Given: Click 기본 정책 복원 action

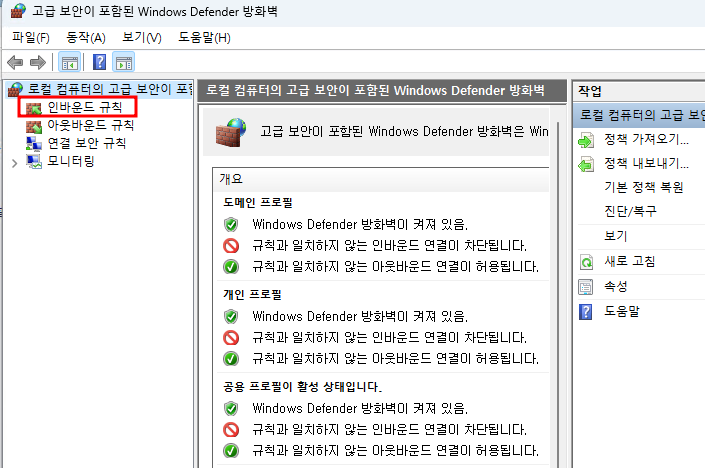Looking at the screenshot, I should [x=643, y=187].
